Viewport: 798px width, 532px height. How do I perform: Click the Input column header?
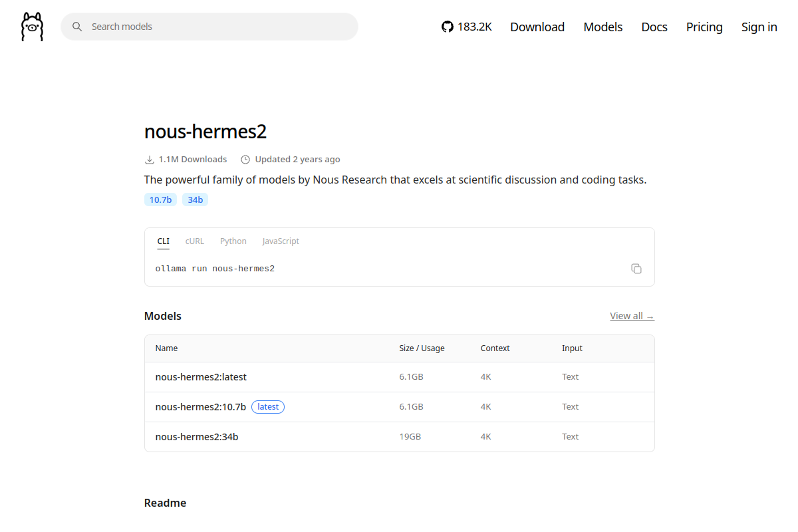pos(572,348)
